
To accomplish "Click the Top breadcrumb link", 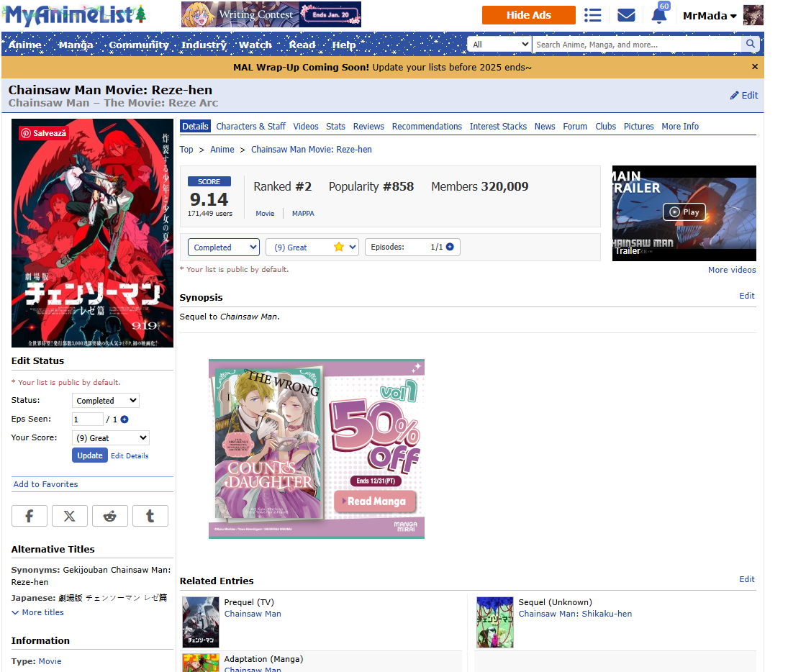I will click(x=186, y=149).
